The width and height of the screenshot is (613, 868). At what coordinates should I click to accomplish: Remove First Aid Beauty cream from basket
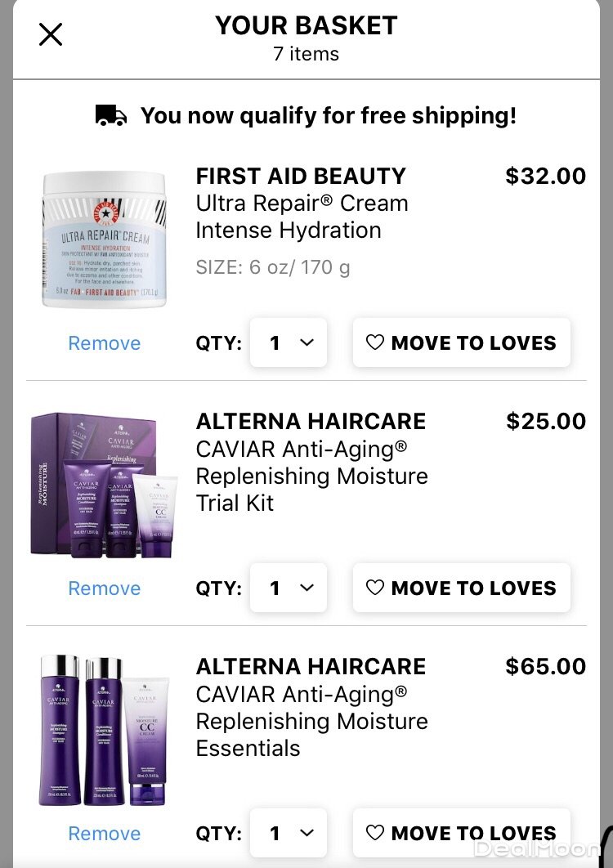pyautogui.click(x=104, y=343)
